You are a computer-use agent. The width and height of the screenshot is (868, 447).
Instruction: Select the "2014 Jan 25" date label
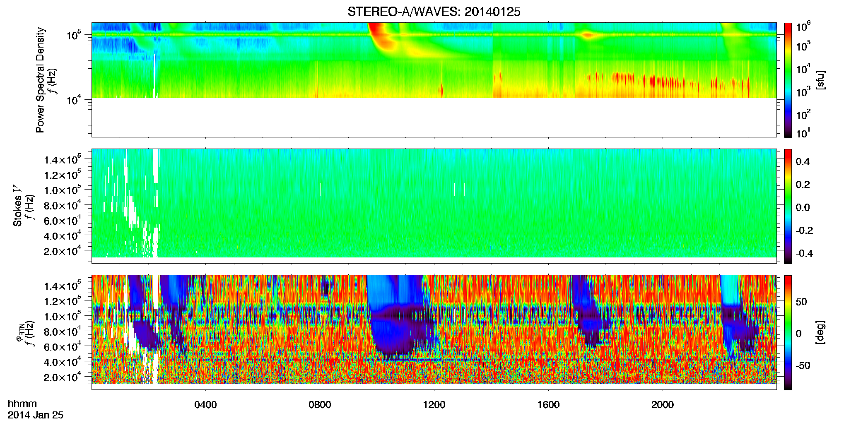(x=36, y=415)
